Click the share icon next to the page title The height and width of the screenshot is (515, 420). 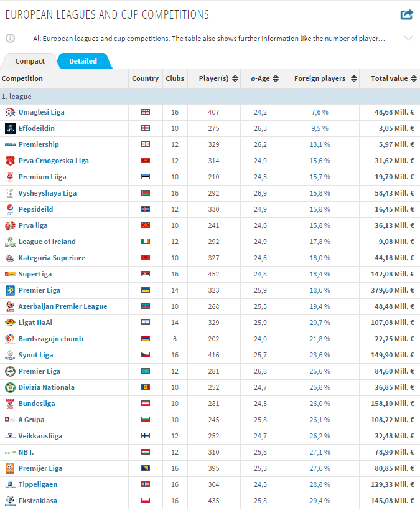click(407, 15)
